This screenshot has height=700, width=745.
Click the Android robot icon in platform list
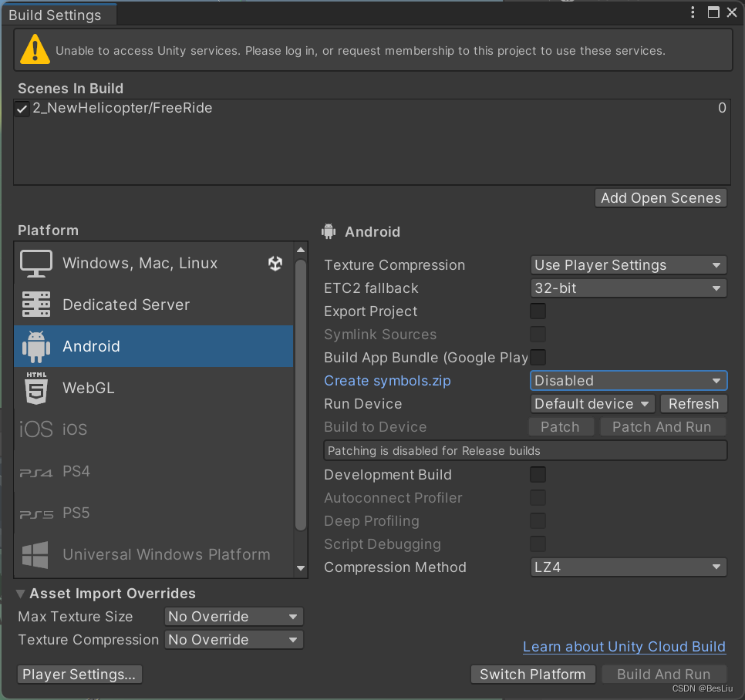pos(36,346)
